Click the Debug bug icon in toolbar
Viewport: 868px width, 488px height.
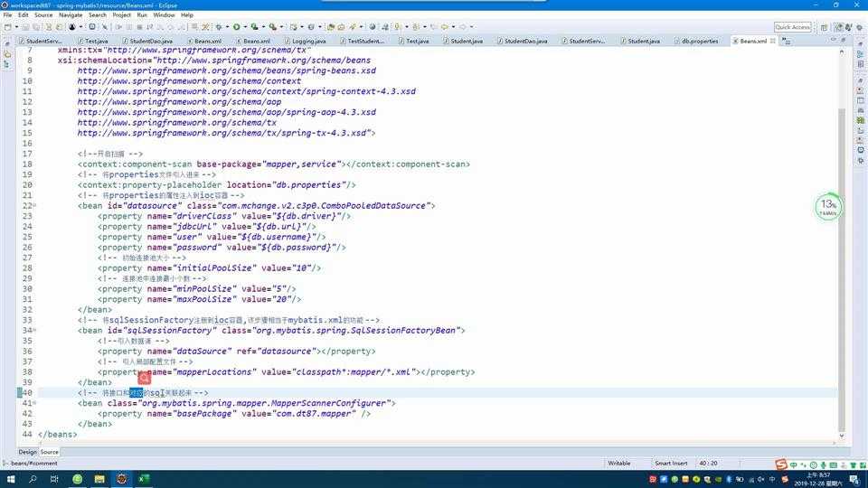coord(219,26)
